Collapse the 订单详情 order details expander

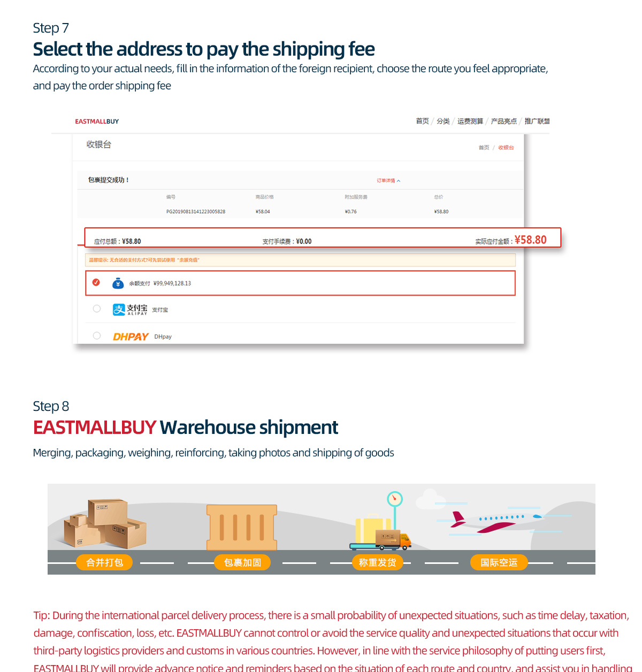(388, 181)
